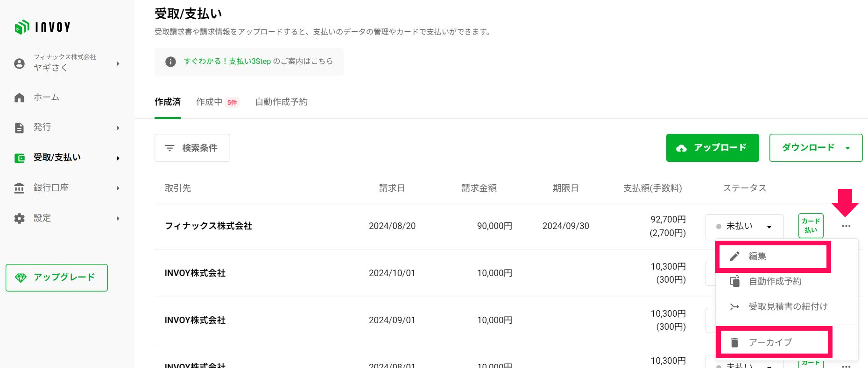Expand the 発行 sidebar submenu arrow
Image resolution: width=868 pixels, height=368 pixels.
(118, 128)
